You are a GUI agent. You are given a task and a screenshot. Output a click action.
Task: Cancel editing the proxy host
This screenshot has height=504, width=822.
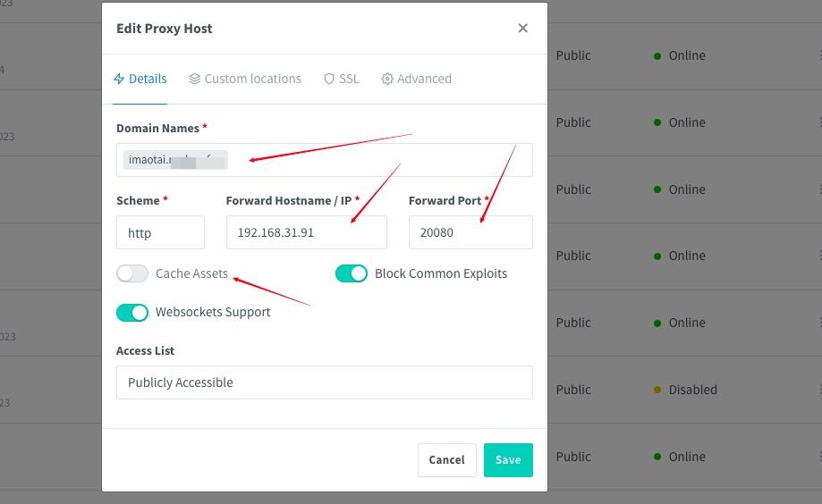coord(446,460)
